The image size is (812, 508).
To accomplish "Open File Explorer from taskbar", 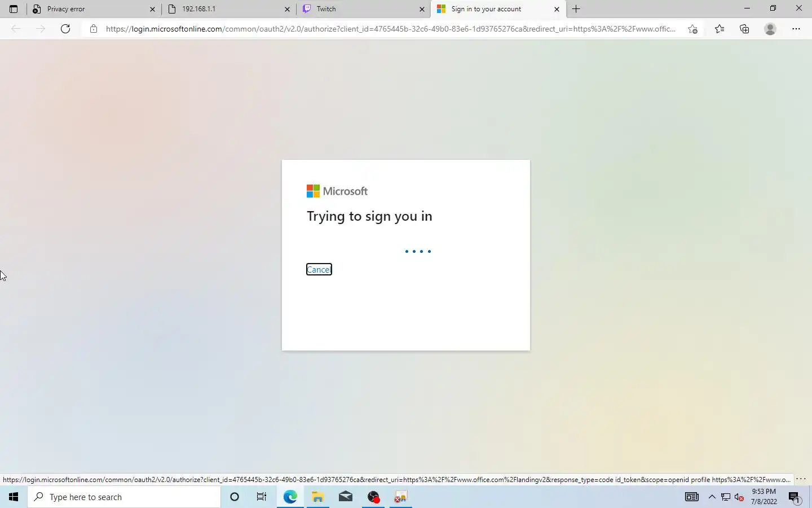I will coord(317,497).
